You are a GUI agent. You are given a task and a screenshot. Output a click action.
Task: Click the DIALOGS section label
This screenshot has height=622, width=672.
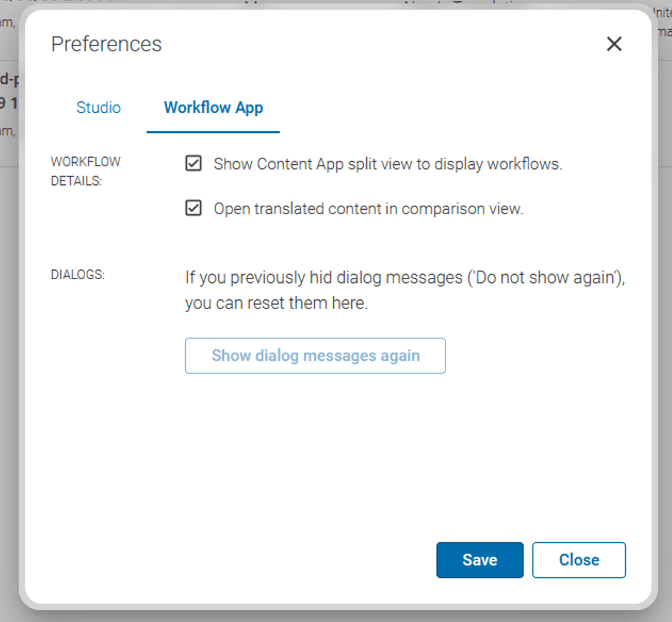[77, 275]
